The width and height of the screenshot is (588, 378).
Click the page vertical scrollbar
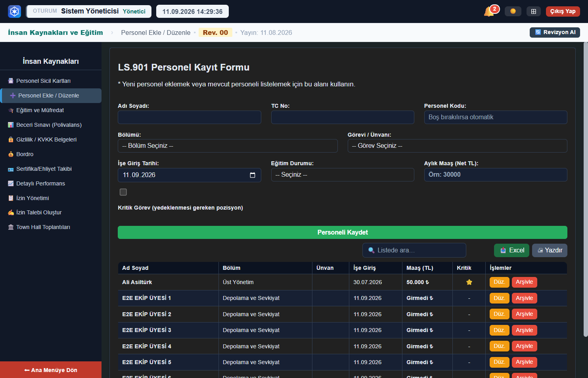pyautogui.click(x=586, y=190)
